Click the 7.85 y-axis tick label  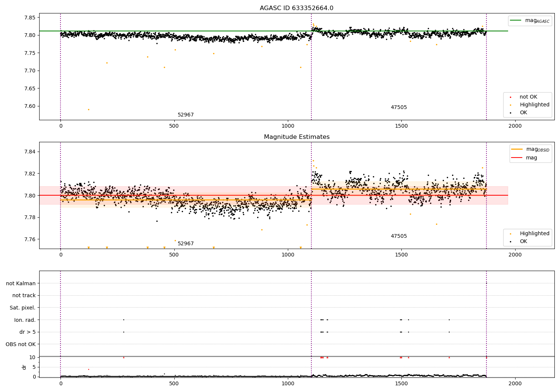tap(29, 18)
